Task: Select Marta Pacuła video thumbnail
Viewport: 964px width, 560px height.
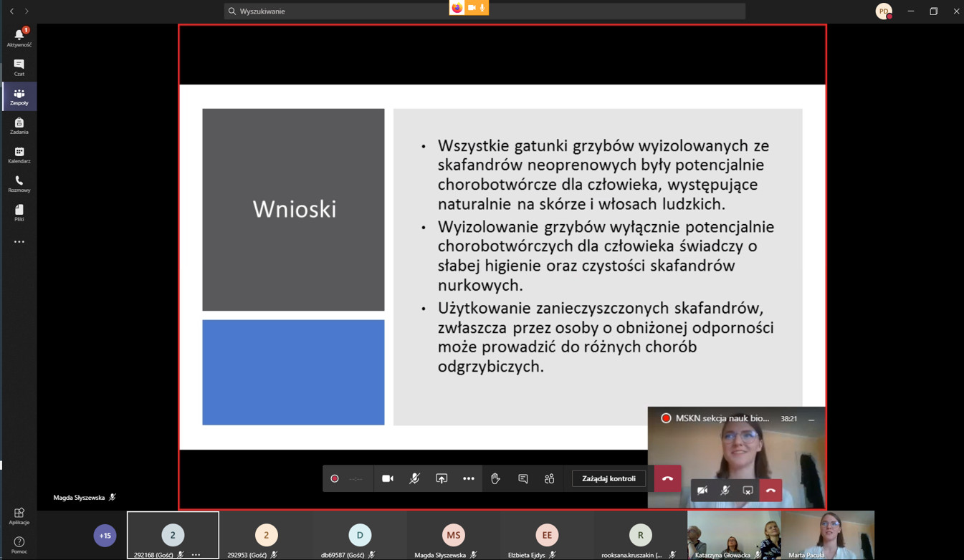Action: pyautogui.click(x=827, y=535)
